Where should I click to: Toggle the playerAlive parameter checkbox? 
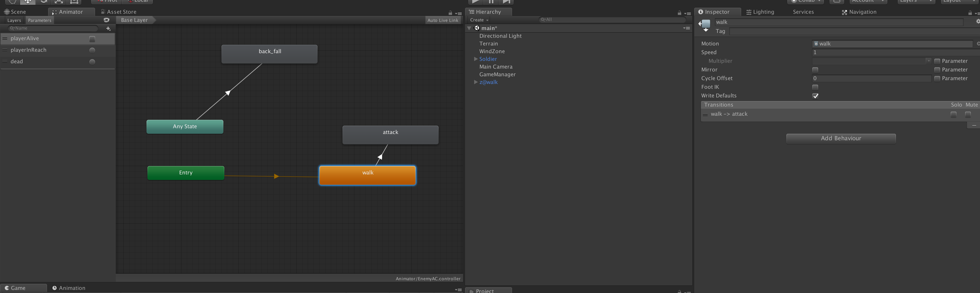pos(92,38)
